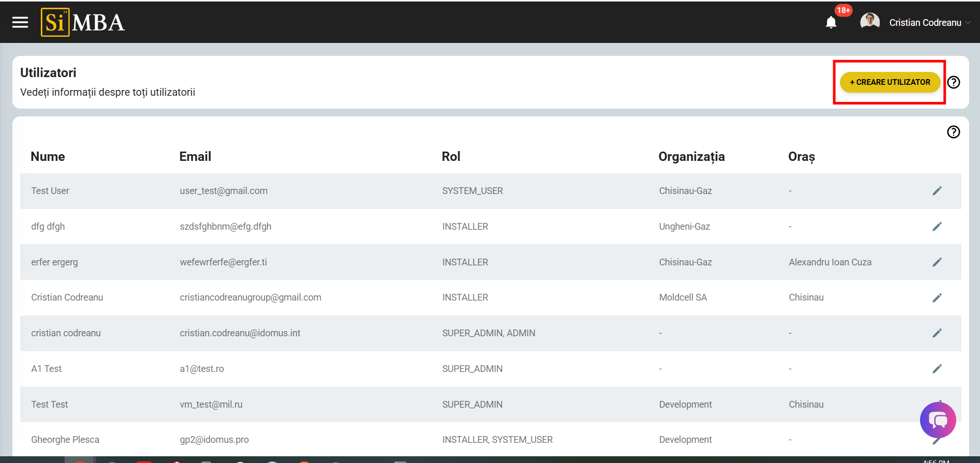
Task: Open the notifications bell
Action: tap(831, 22)
